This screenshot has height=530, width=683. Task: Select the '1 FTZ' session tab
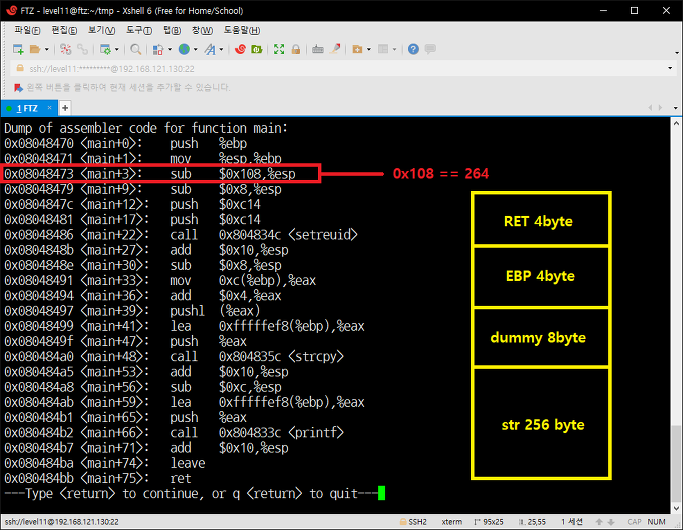pyautogui.click(x=27, y=108)
